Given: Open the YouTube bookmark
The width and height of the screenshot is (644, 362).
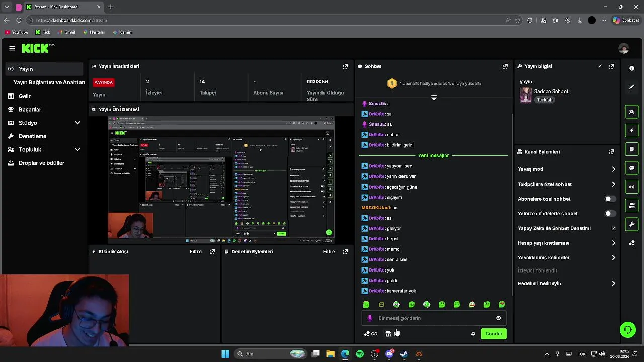Looking at the screenshot, I should 16,32.
